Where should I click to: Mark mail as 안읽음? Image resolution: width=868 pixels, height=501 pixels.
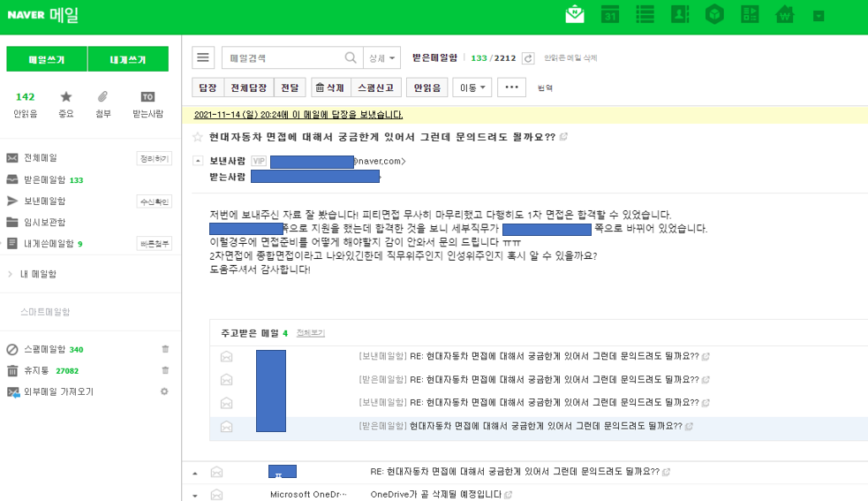pos(426,87)
